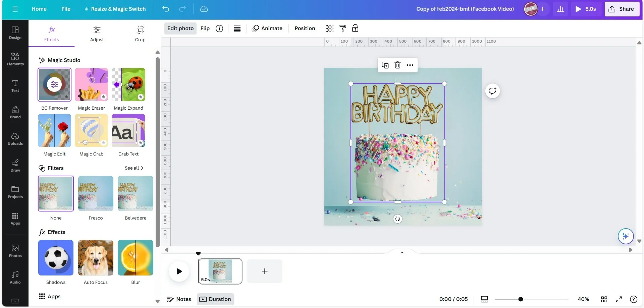Select the BG Remover tool
Screen dimensions: 644x308
click(54, 84)
